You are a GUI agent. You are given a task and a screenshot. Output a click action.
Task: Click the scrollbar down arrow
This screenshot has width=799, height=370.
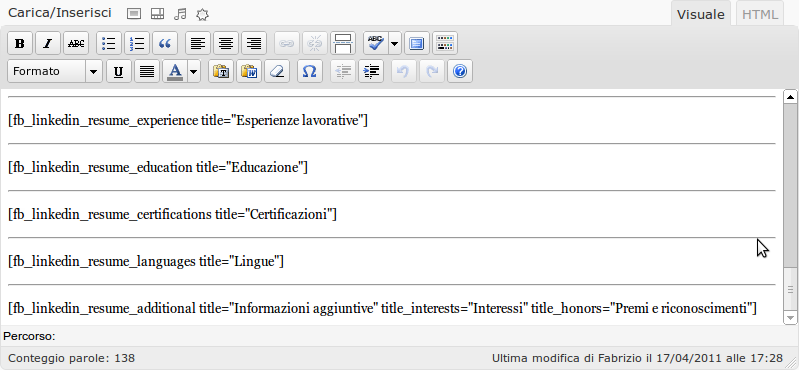[790, 318]
